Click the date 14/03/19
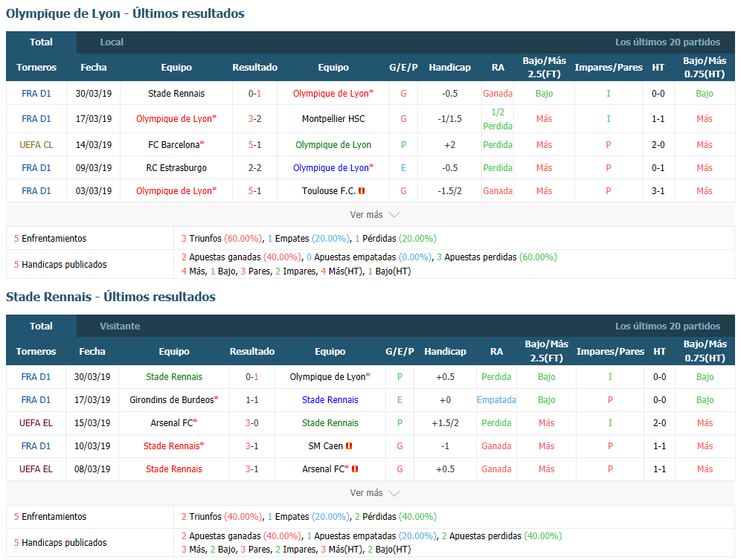Image resolution: width=741 pixels, height=560 pixels. [x=94, y=144]
